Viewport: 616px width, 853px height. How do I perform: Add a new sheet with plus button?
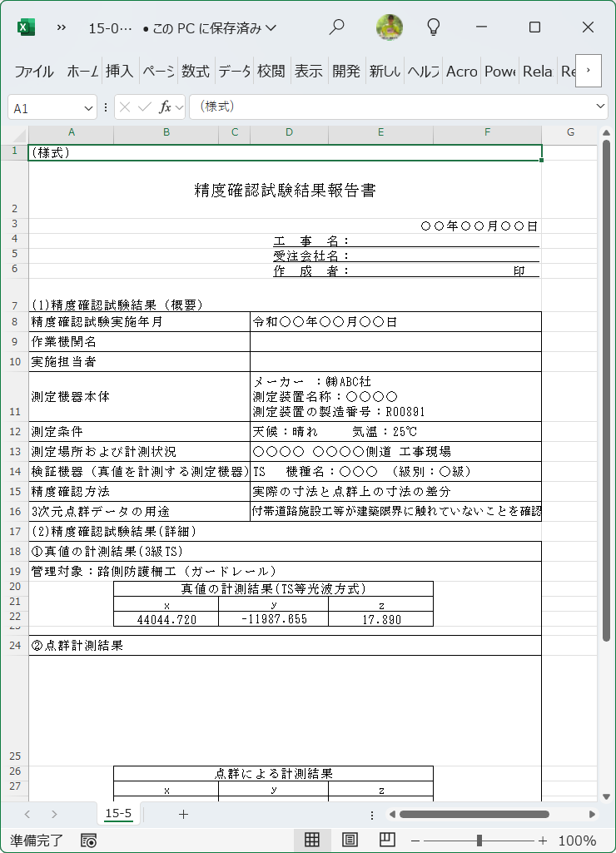(183, 815)
